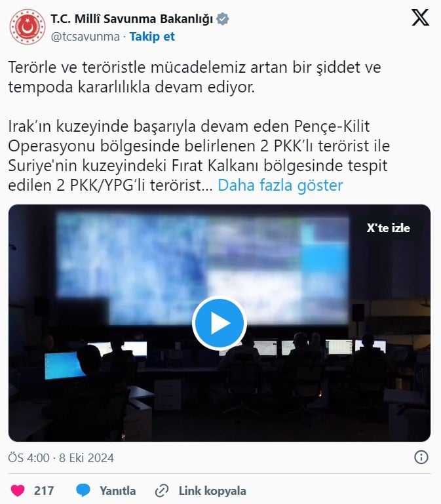Copy the post link via Link kopyala
441x504 pixels.
212,491
